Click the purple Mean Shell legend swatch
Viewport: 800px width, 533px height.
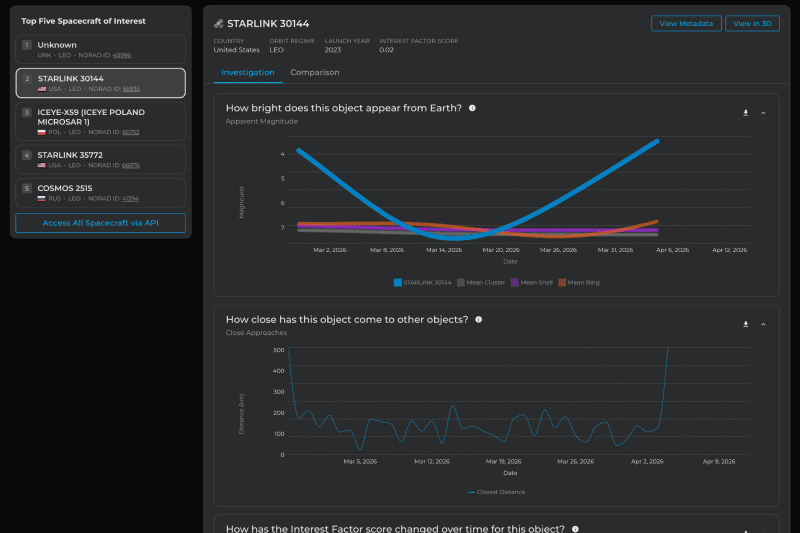515,283
